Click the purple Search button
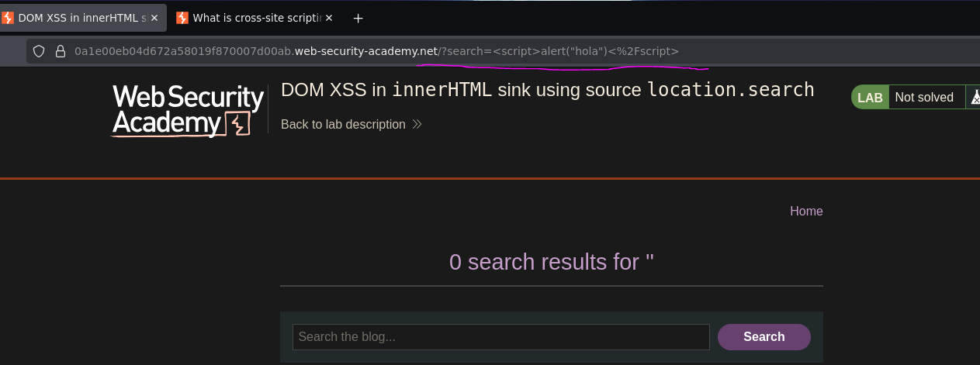Image resolution: width=980 pixels, height=365 pixels. [x=764, y=337]
